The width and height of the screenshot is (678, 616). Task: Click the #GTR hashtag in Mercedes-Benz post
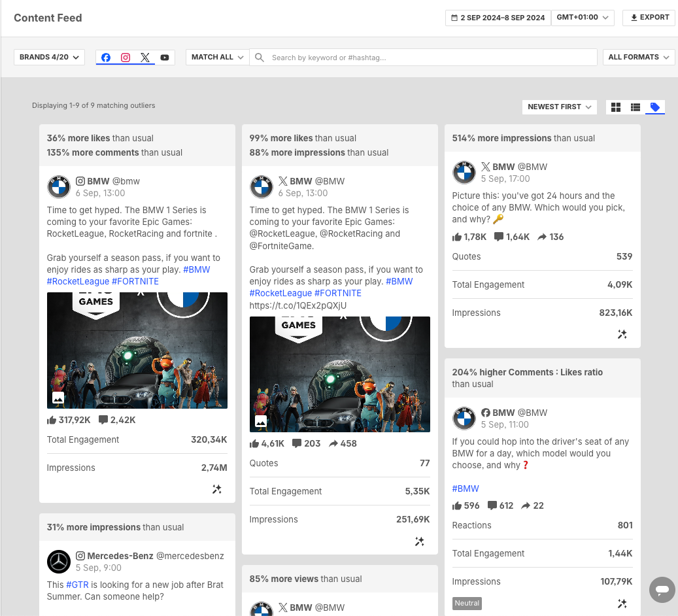[x=77, y=585]
